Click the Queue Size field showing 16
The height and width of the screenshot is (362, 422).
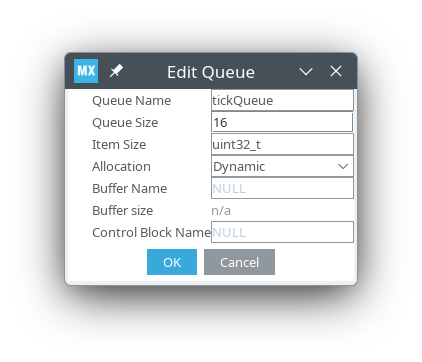(282, 122)
